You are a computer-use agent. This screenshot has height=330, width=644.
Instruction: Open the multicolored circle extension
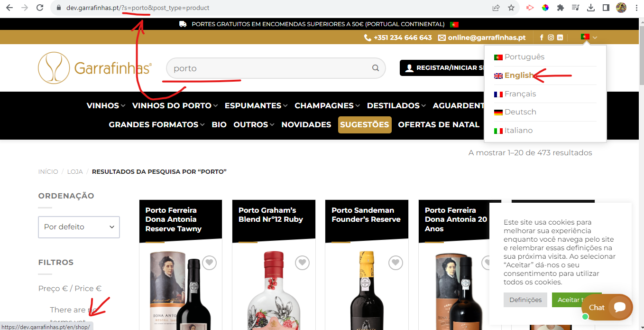pos(545,8)
